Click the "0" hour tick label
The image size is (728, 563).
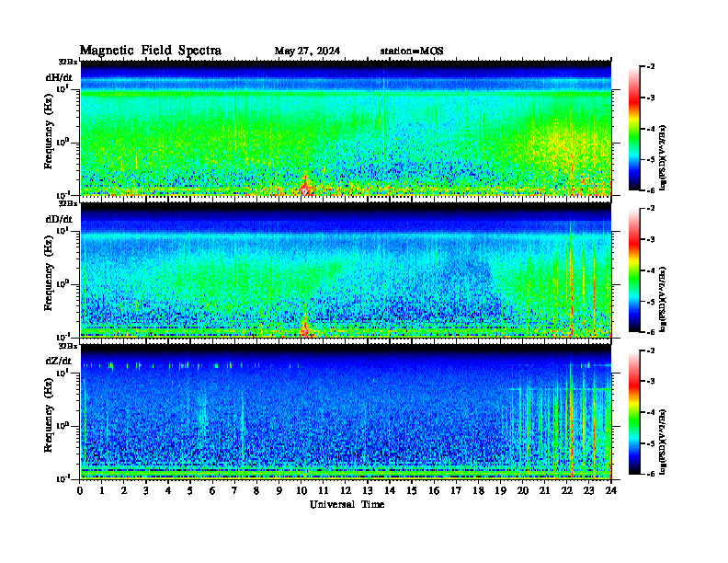pyautogui.click(x=80, y=491)
